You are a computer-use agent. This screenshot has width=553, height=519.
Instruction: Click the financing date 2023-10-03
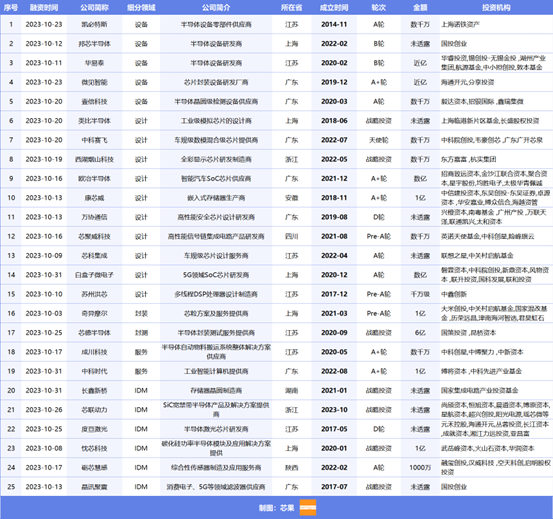tap(44, 313)
